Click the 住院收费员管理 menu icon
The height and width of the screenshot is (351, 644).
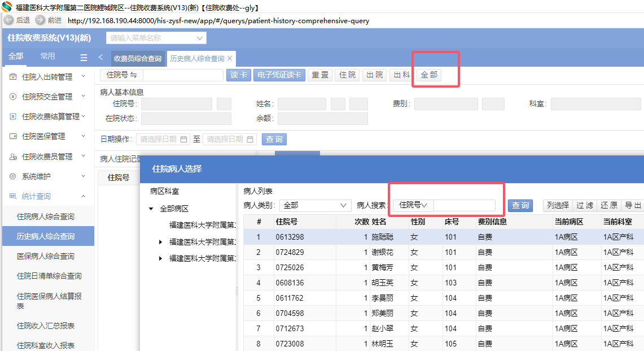tap(13, 157)
